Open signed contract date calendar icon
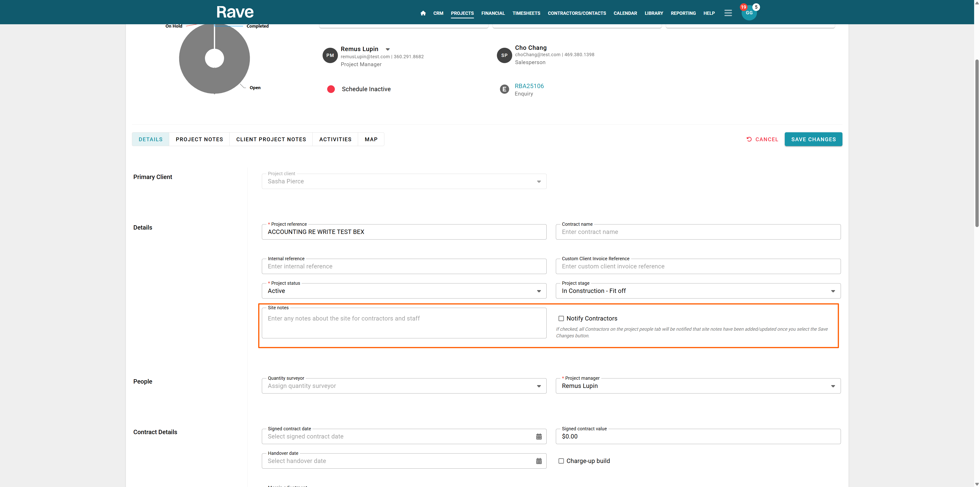 coord(539,437)
